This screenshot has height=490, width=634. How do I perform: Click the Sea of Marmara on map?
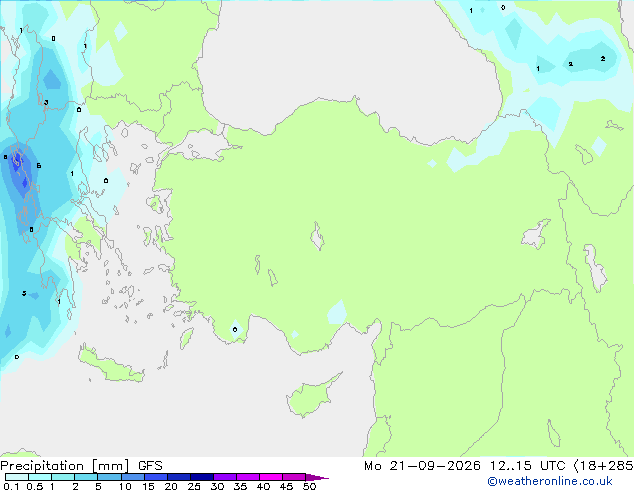(200, 146)
